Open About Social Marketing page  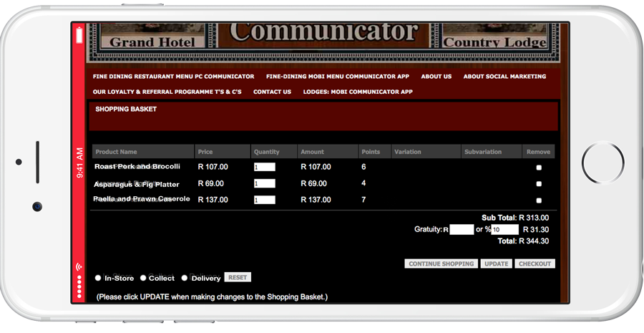[504, 77]
